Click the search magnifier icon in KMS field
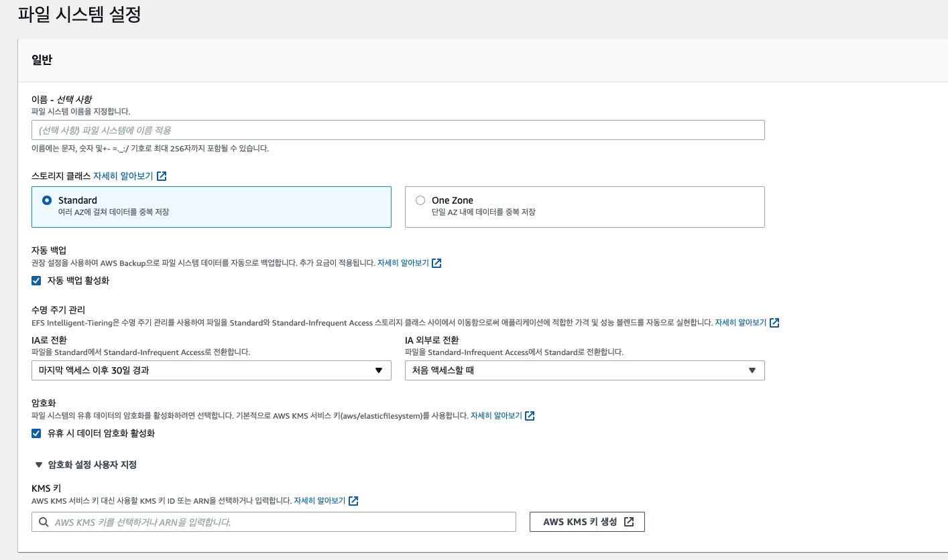 pos(44,522)
